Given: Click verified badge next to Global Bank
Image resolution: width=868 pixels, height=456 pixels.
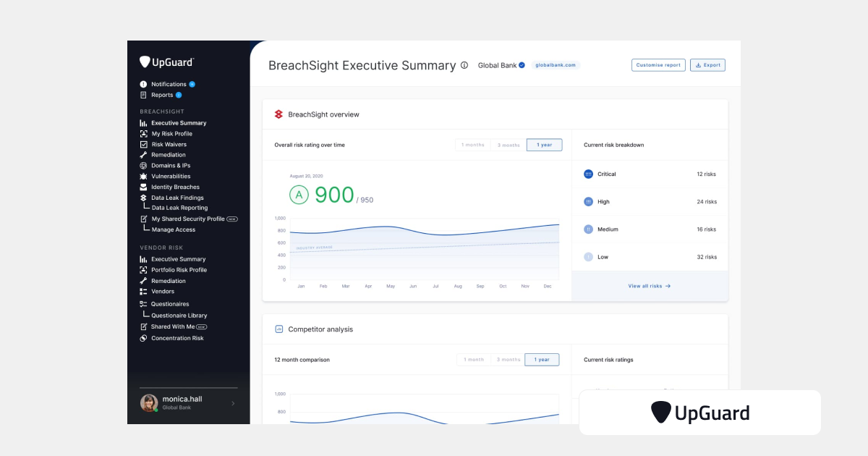Looking at the screenshot, I should coord(522,65).
